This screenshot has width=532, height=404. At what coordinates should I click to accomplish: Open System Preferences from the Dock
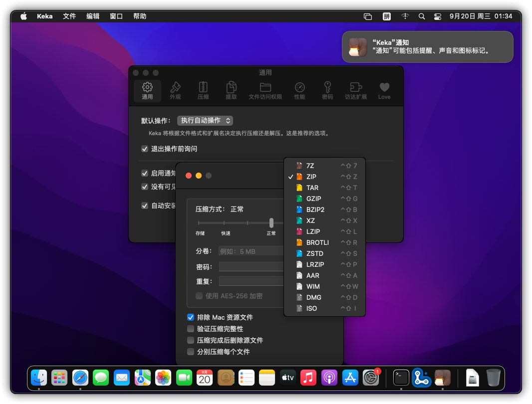371,378
